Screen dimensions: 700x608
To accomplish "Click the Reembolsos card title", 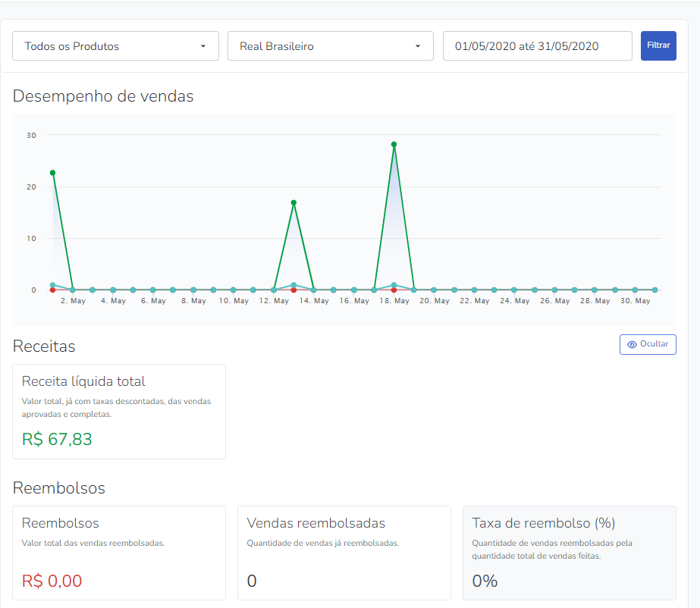I will (60, 523).
